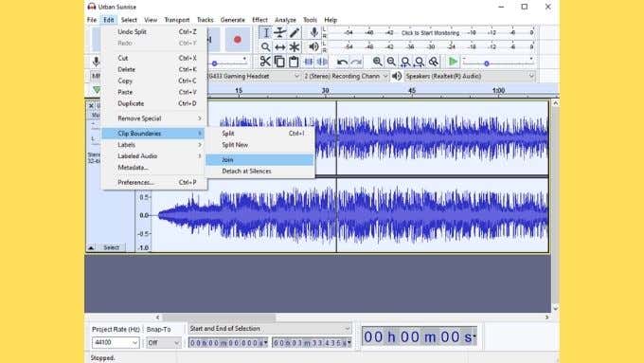Open the Tracks menu
The image size is (644, 363).
click(x=205, y=20)
